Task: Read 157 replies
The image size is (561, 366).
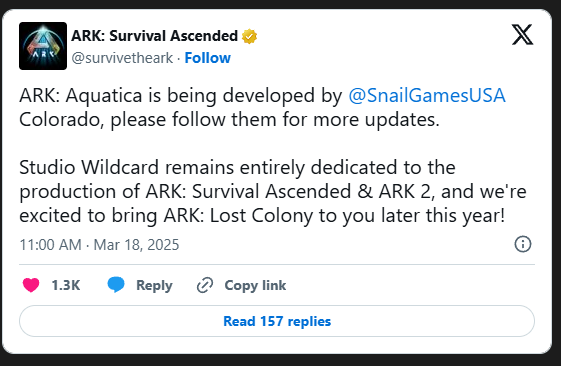Action: click(277, 321)
